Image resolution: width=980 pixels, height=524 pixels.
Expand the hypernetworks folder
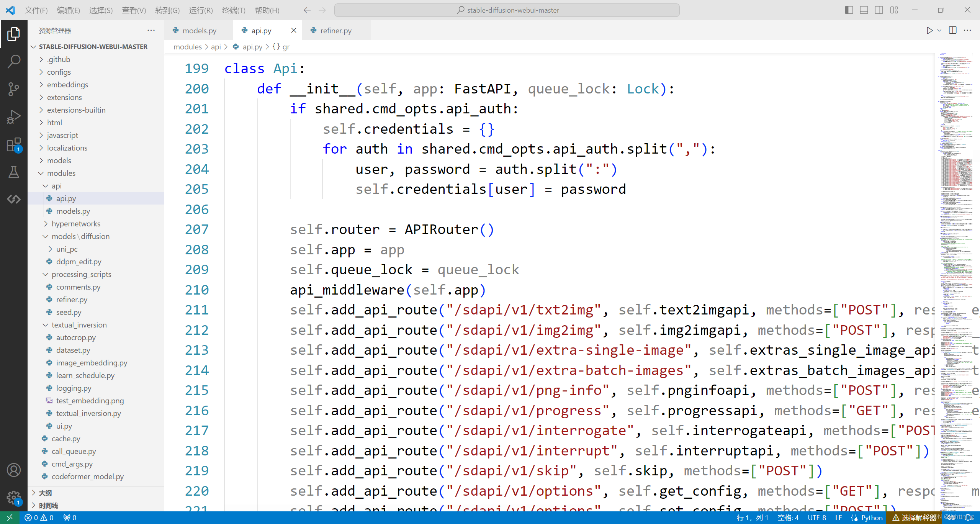coord(76,224)
